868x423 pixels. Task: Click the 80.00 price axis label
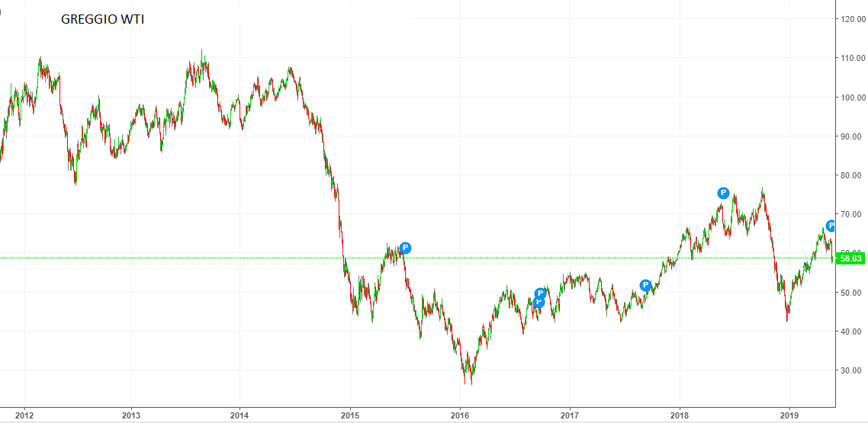pyautogui.click(x=852, y=175)
